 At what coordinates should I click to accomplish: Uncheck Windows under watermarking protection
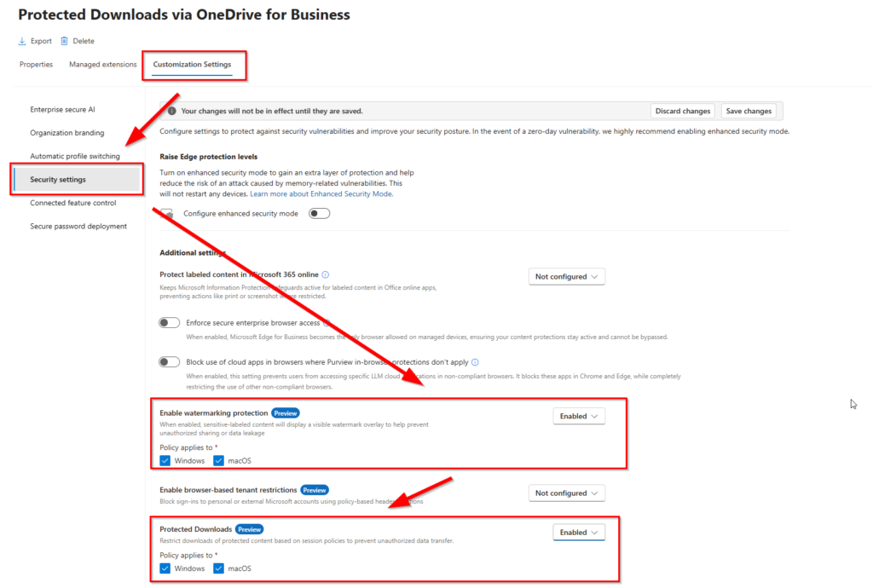[x=165, y=461]
